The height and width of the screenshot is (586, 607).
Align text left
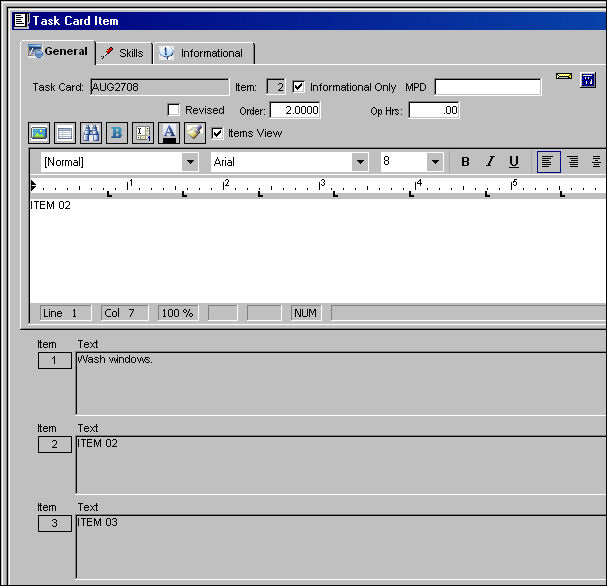point(549,162)
